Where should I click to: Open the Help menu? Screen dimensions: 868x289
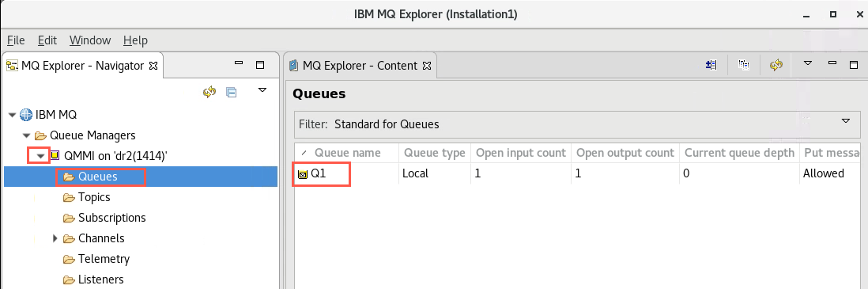(136, 40)
